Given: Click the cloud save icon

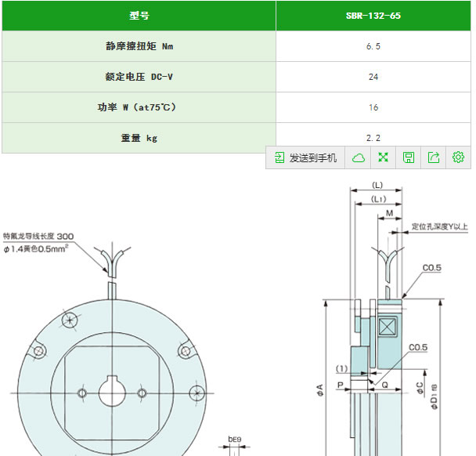Looking at the screenshot, I should pos(358,157).
